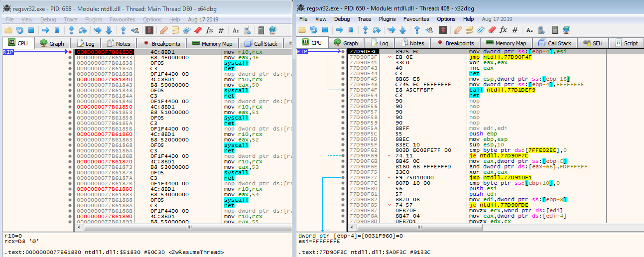Toggle breakpoint dot at 77D90F62 in x32dbg
Viewport: 644px width, 257px height.
point(344,150)
